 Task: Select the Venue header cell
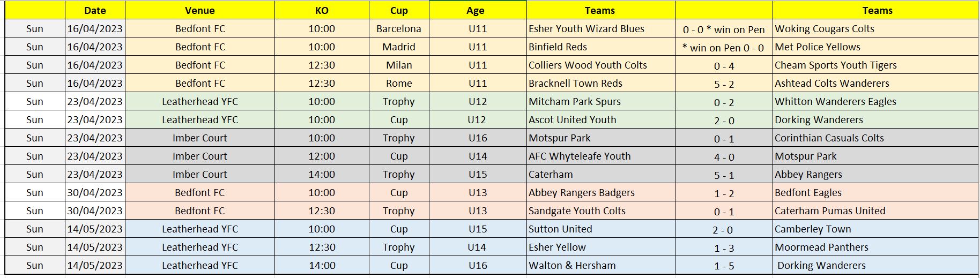(200, 10)
